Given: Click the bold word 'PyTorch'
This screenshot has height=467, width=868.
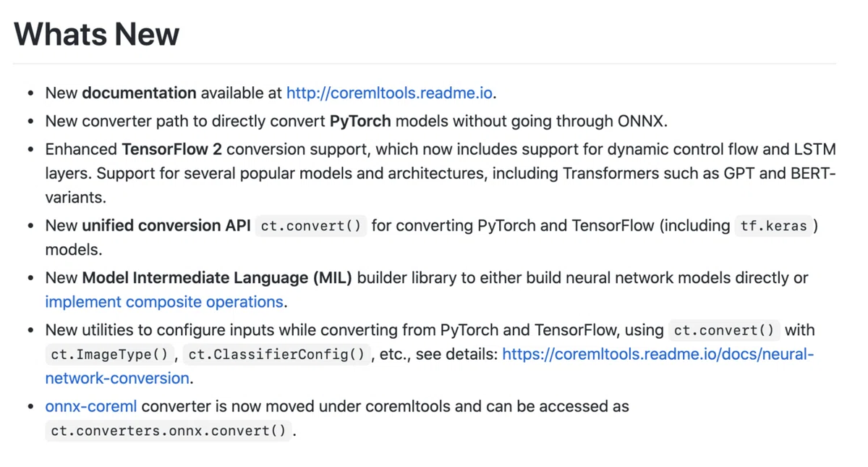Looking at the screenshot, I should click(x=360, y=121).
